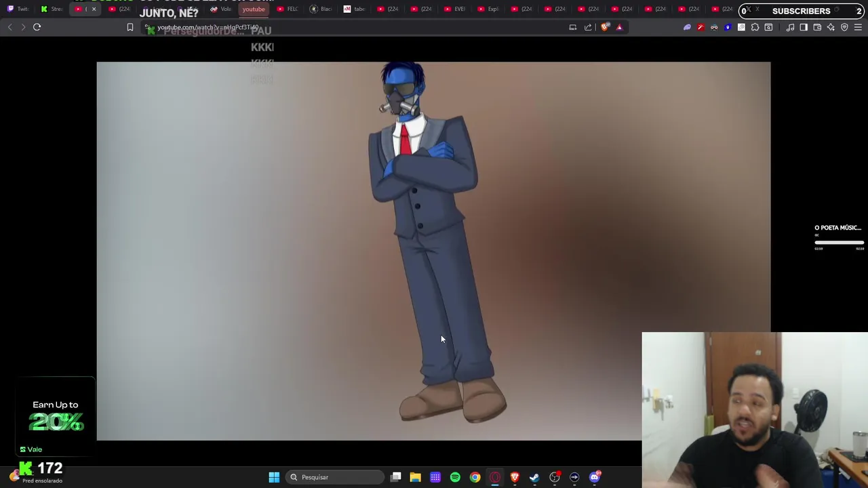Open Google Chrome from the taskbar
Image resolution: width=868 pixels, height=488 pixels.
tap(475, 477)
